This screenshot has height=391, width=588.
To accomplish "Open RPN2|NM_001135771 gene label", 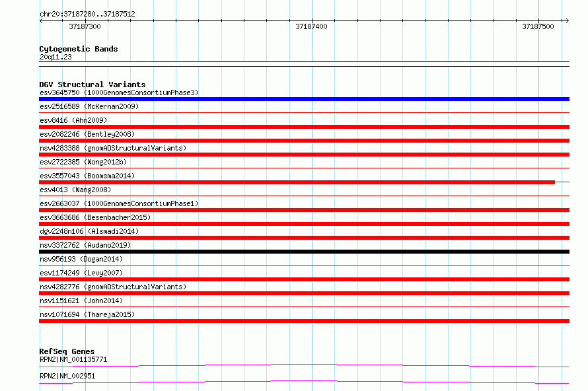I will tap(73, 359).
